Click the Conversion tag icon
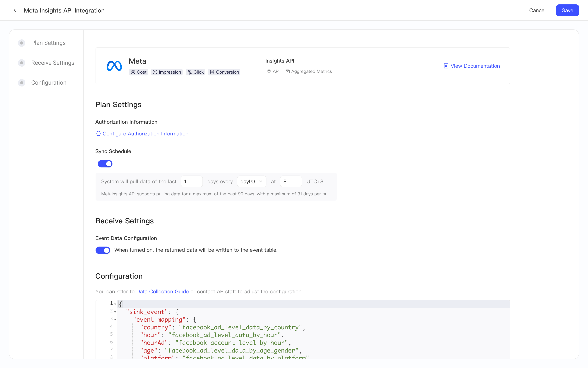This screenshot has height=368, width=588. (212, 72)
